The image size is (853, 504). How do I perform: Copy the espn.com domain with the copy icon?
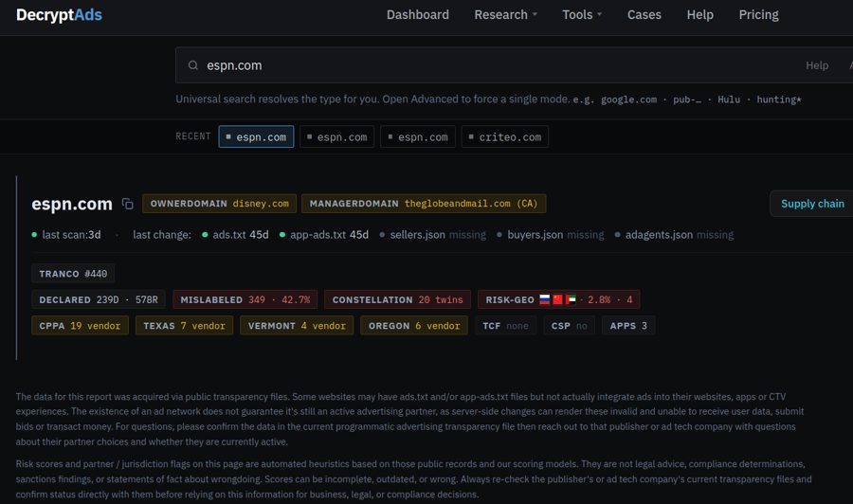pos(127,204)
